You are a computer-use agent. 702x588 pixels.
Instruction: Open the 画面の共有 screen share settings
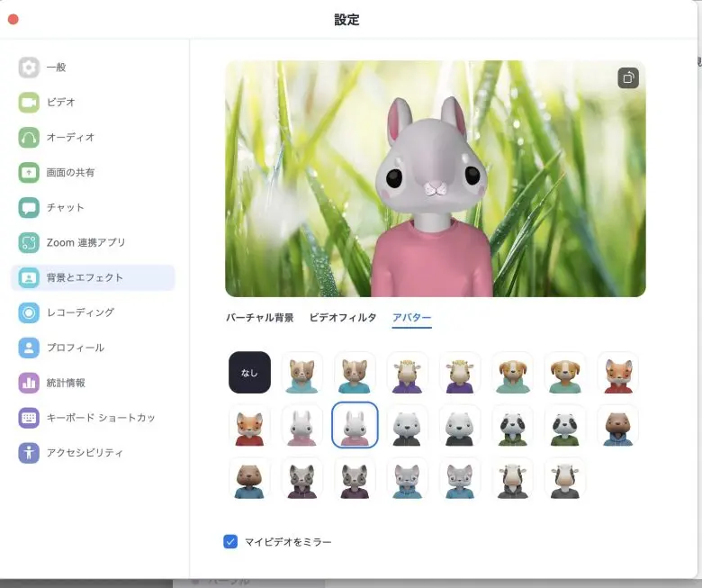(x=93, y=172)
